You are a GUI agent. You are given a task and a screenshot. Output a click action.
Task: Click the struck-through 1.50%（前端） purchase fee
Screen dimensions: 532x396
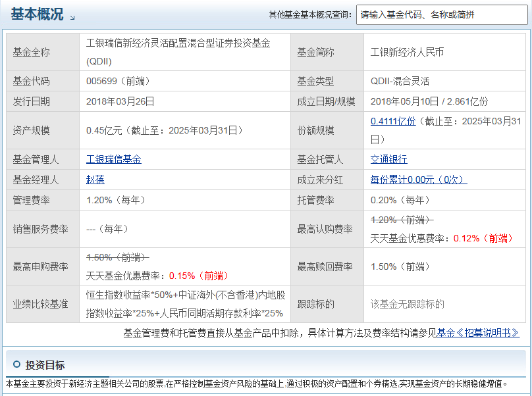click(x=118, y=258)
